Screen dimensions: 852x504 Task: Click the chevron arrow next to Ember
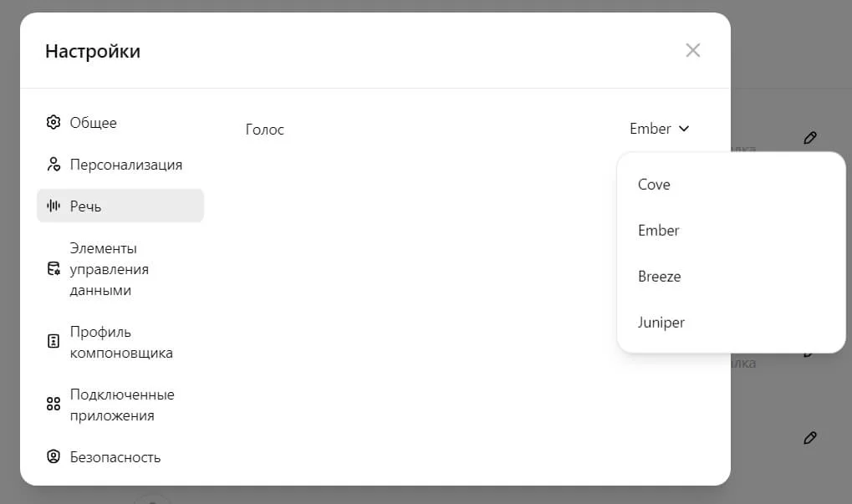684,129
